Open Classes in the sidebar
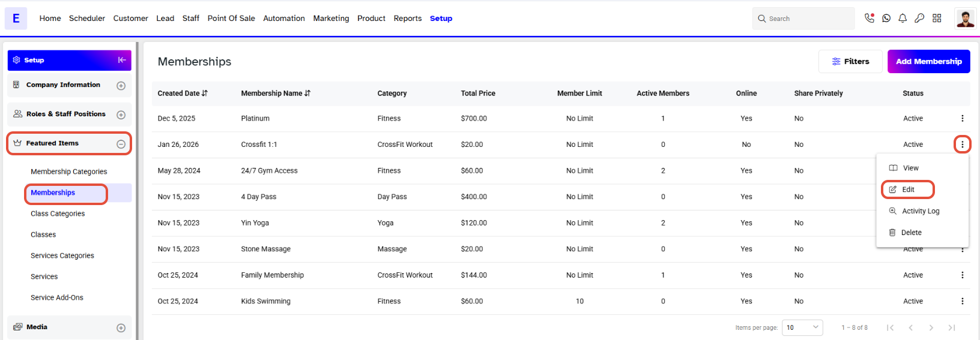This screenshot has height=340, width=980. tap(43, 234)
